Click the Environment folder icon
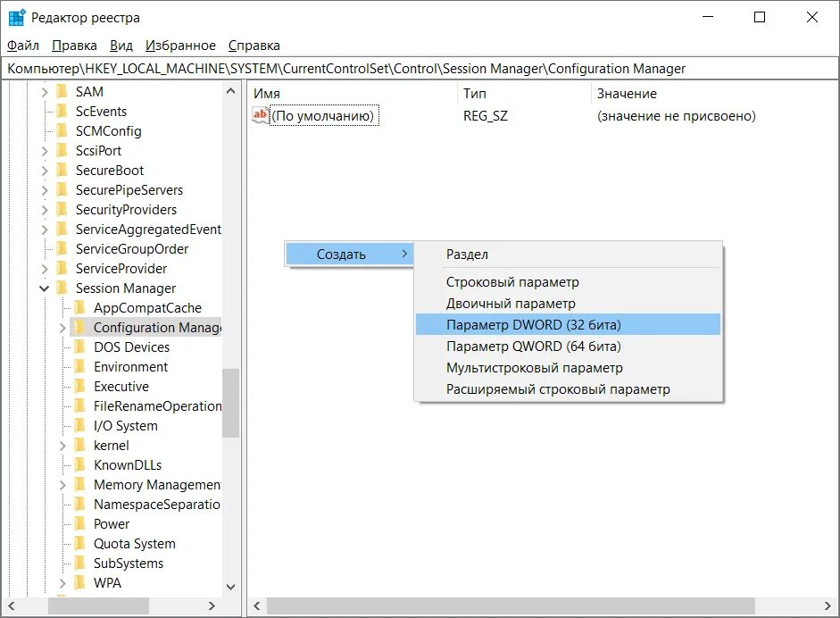Image resolution: width=840 pixels, height=618 pixels. [79, 367]
